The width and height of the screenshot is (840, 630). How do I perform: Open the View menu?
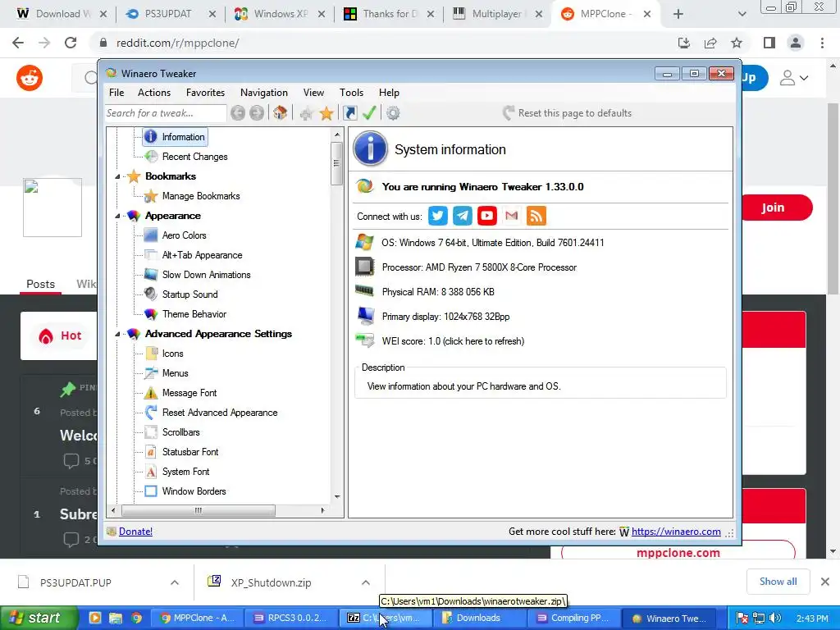pos(313,93)
